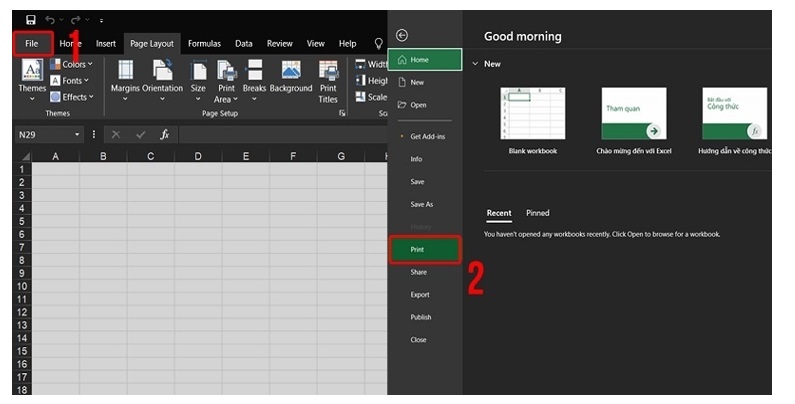
Task: Click the Background picture icon
Action: 291,72
